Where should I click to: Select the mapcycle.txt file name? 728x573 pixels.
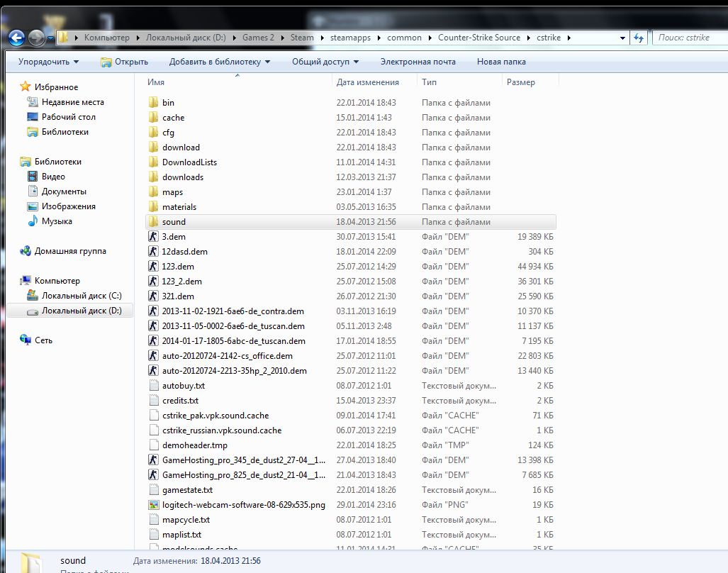coord(186,520)
